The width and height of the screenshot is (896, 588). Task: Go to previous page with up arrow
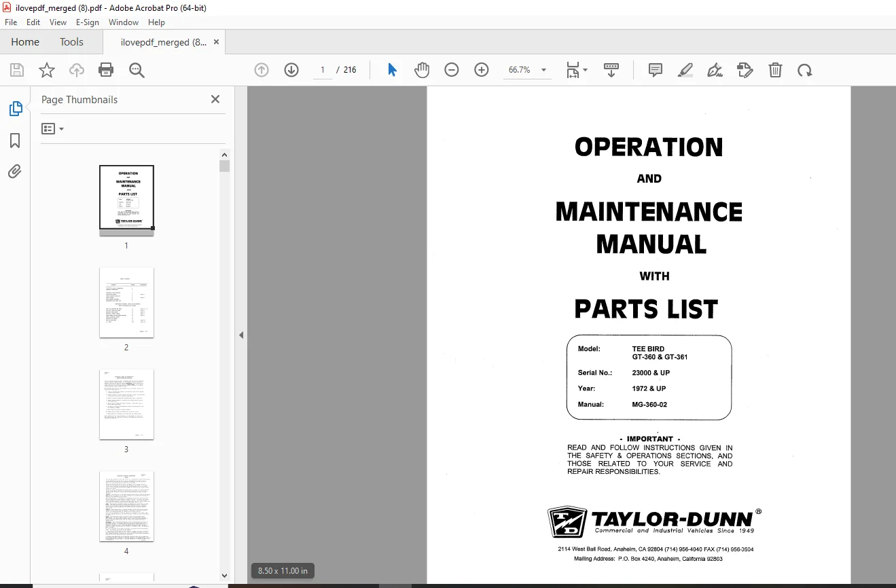[262, 70]
